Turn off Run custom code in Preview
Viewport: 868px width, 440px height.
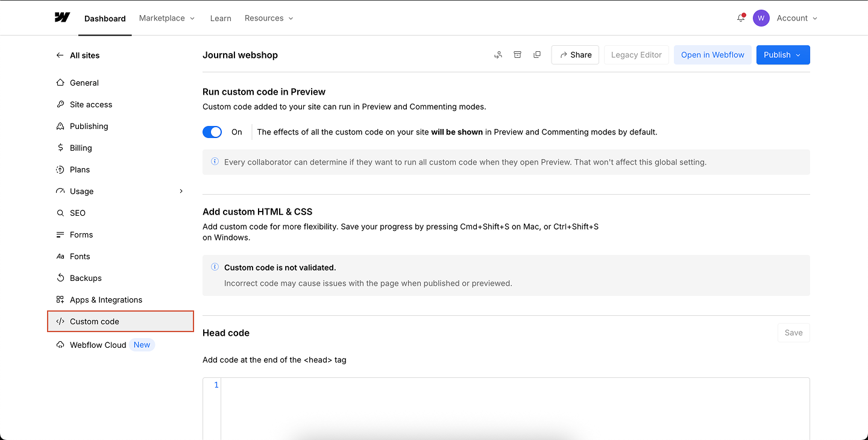pos(212,132)
